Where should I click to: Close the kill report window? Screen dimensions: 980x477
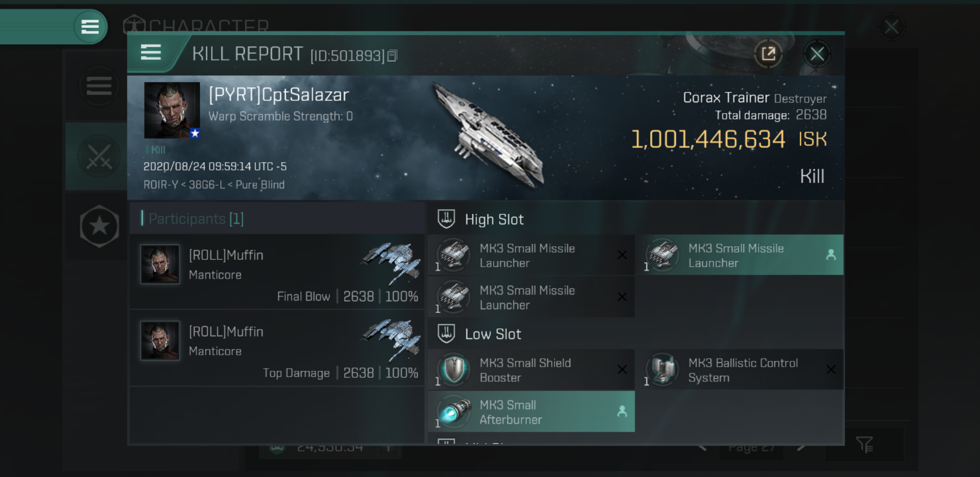pyautogui.click(x=816, y=54)
